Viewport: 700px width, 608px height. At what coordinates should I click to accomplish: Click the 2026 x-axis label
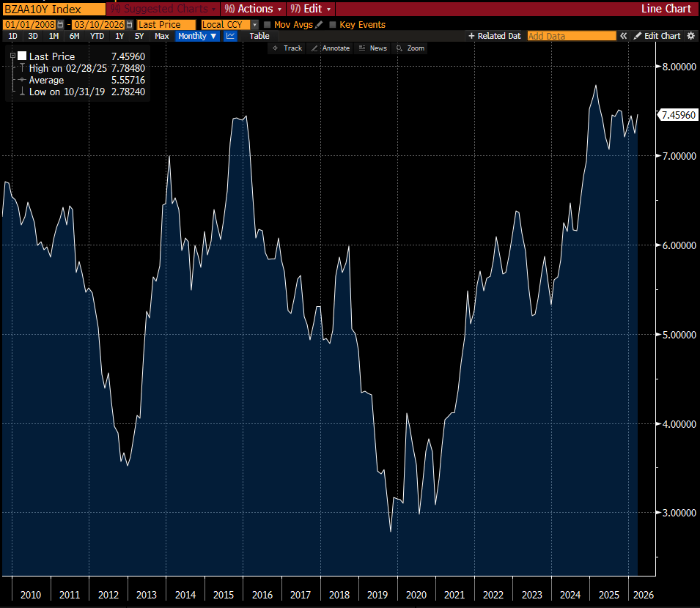[644, 595]
